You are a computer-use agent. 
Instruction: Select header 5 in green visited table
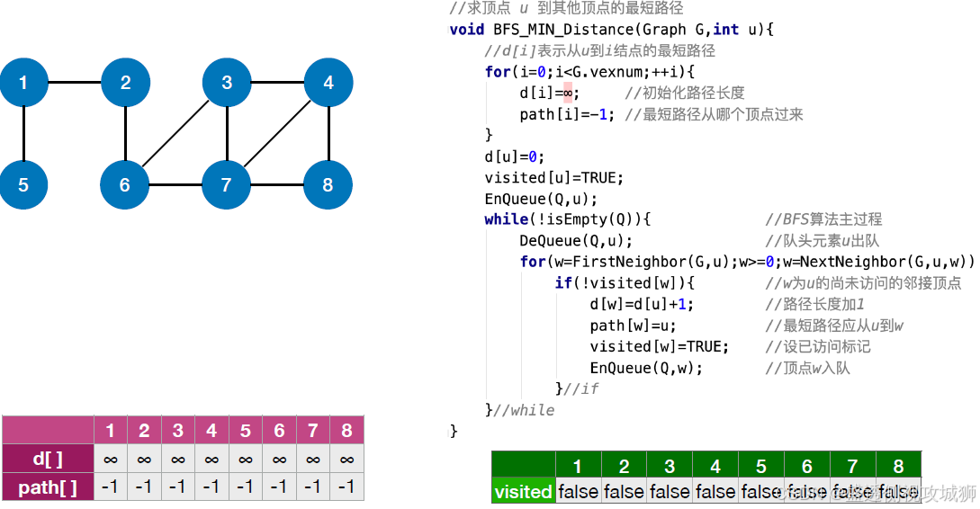(761, 466)
